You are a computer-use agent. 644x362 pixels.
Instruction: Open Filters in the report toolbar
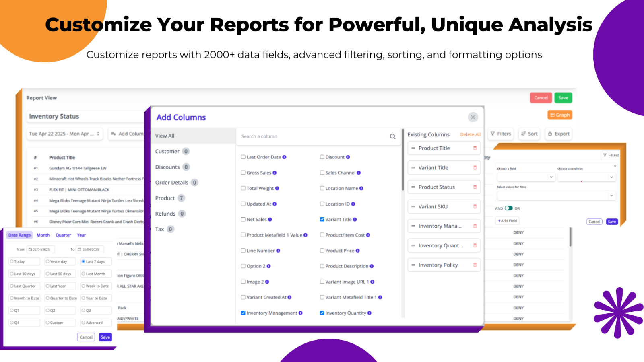coord(501,134)
